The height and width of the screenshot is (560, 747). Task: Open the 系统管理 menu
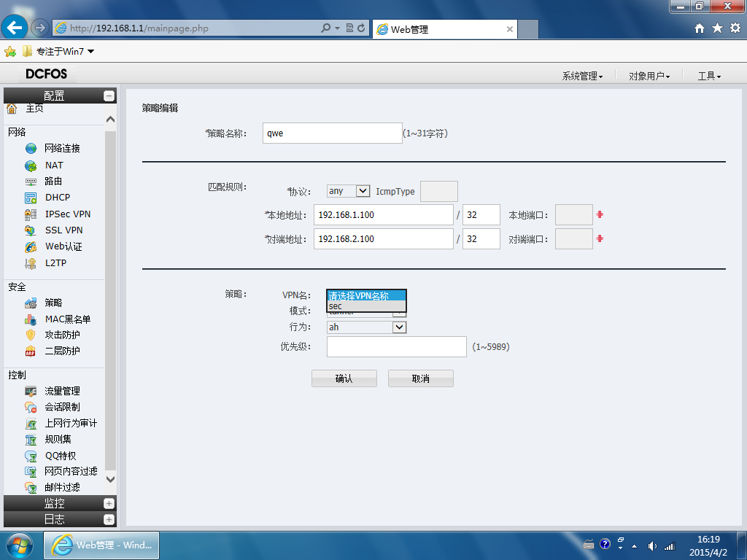click(582, 76)
